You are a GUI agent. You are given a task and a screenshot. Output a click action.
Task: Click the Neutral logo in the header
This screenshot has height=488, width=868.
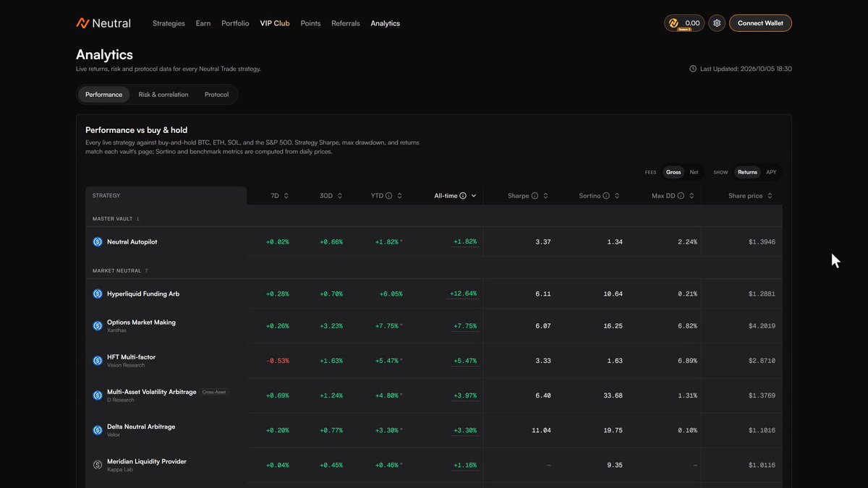click(x=103, y=23)
